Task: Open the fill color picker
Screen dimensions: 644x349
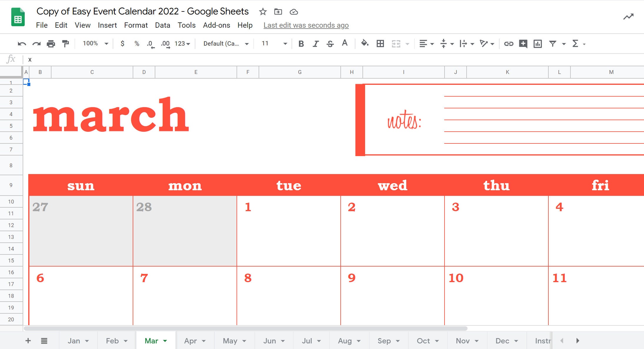Action: pyautogui.click(x=365, y=44)
